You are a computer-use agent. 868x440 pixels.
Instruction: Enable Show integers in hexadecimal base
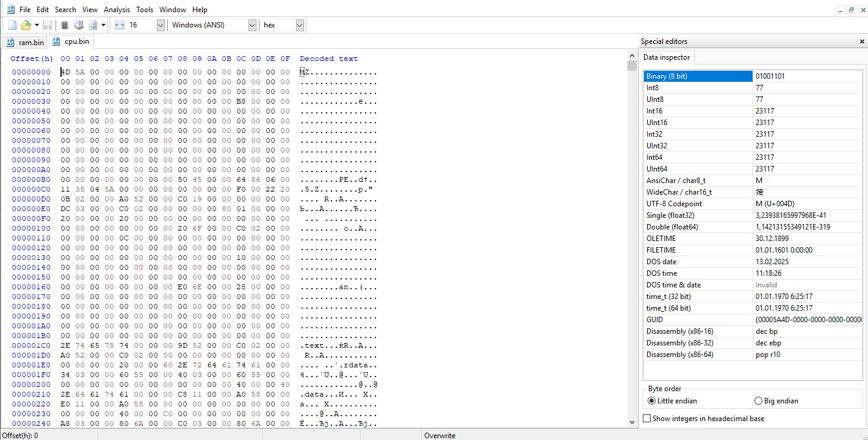coord(704,419)
